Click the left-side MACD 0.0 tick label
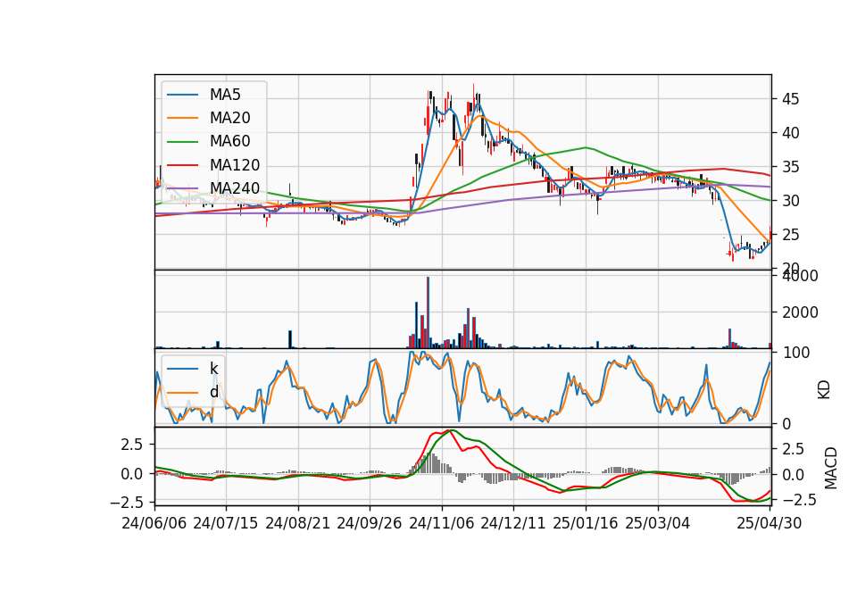The height and width of the screenshot is (616, 857). 132,474
